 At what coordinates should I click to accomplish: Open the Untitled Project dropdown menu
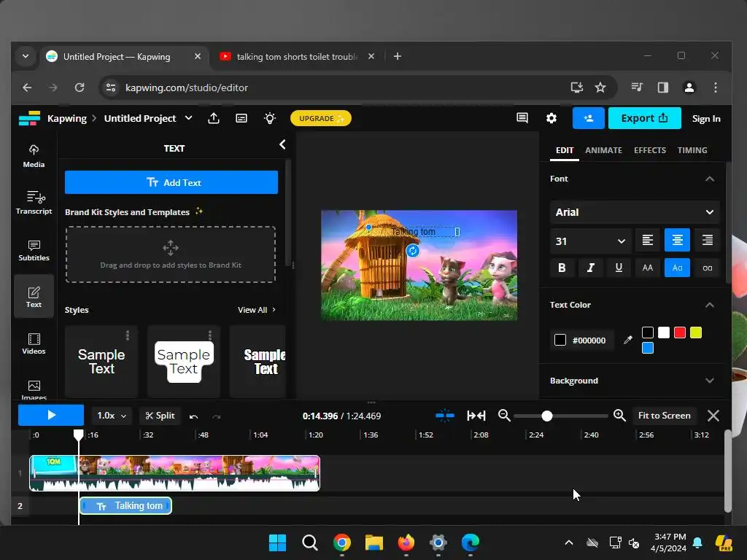pos(189,117)
